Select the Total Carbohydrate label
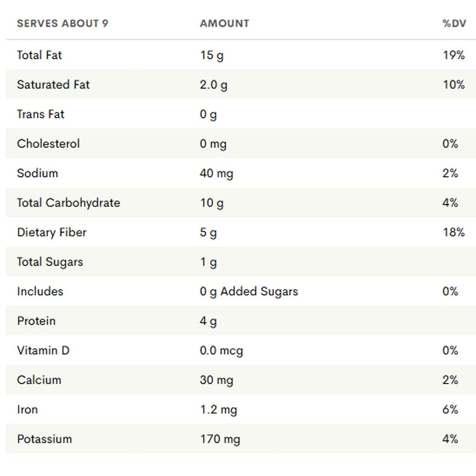Image resolution: width=476 pixels, height=476 pixels. coord(69,203)
